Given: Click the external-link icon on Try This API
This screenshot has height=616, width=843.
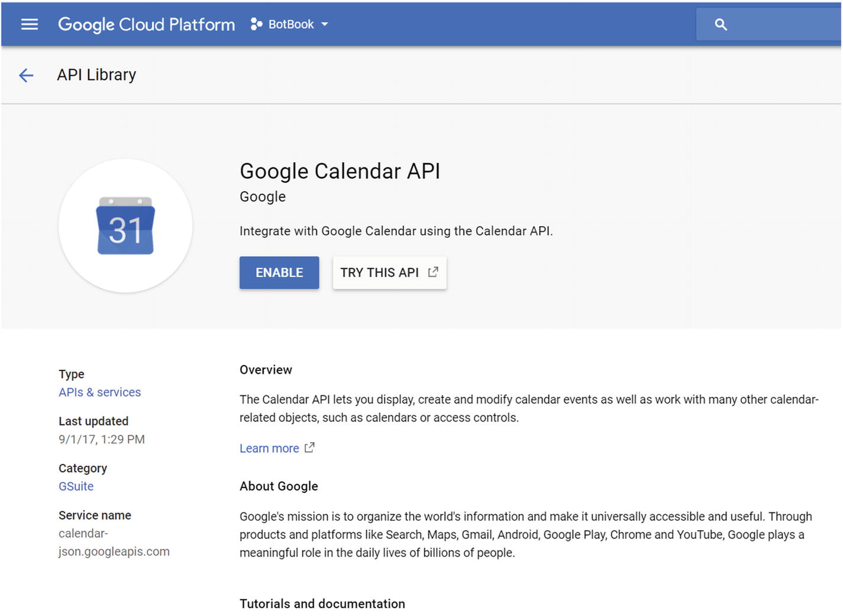Looking at the screenshot, I should click(x=433, y=272).
